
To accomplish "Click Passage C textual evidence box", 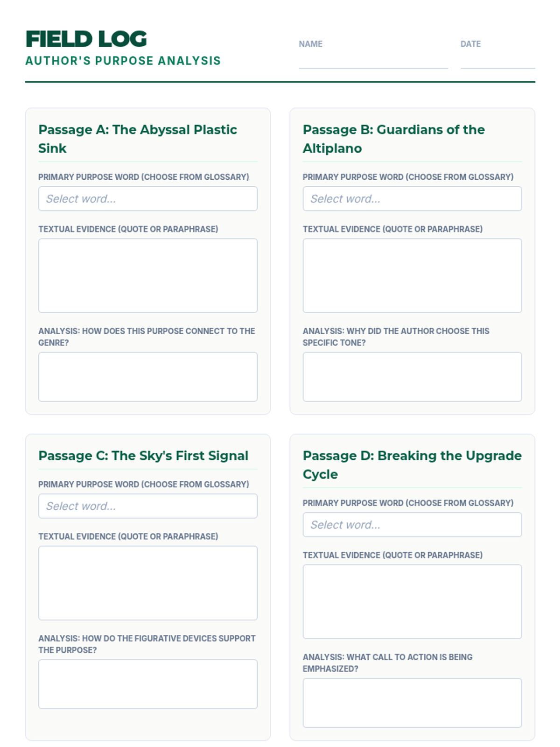I will pyautogui.click(x=147, y=583).
